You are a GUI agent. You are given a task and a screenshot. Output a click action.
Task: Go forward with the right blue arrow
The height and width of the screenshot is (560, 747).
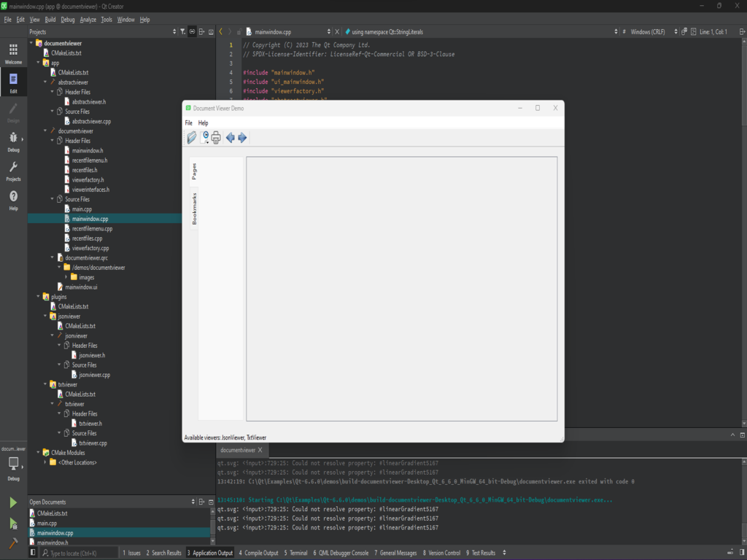[x=242, y=138]
